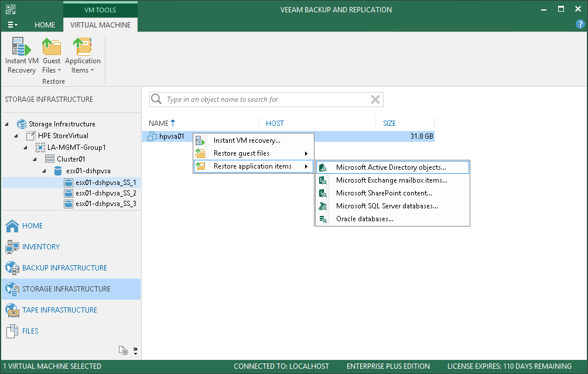Screen dimensions: 588x374
Task: Open the main application menu dropdown
Action: [12, 25]
